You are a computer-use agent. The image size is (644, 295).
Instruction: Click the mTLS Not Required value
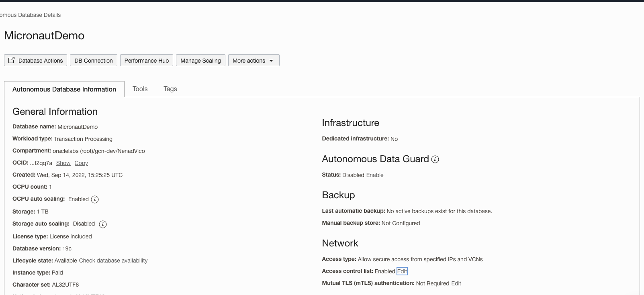pos(433,283)
